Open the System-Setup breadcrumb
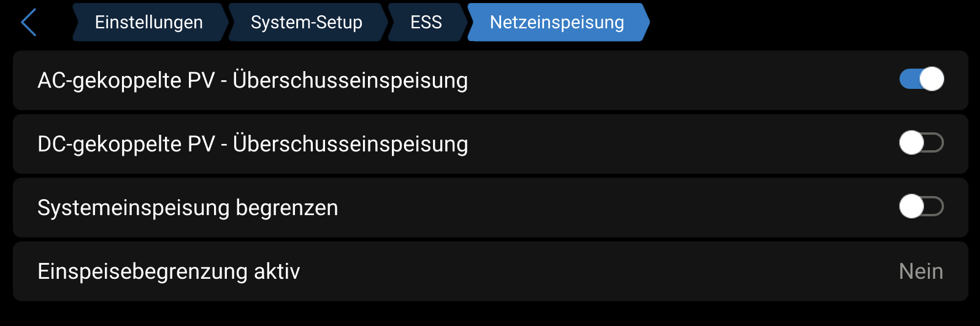The height and width of the screenshot is (326, 980). tap(306, 23)
